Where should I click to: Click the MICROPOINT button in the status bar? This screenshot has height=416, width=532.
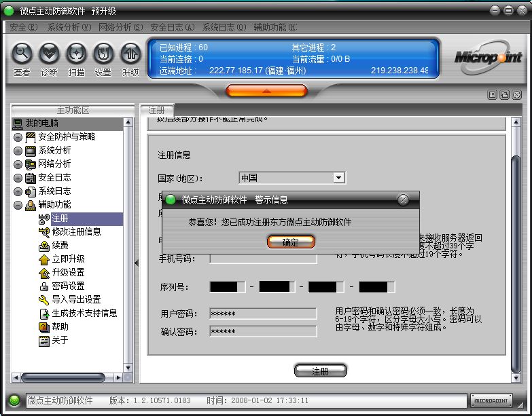(x=491, y=401)
